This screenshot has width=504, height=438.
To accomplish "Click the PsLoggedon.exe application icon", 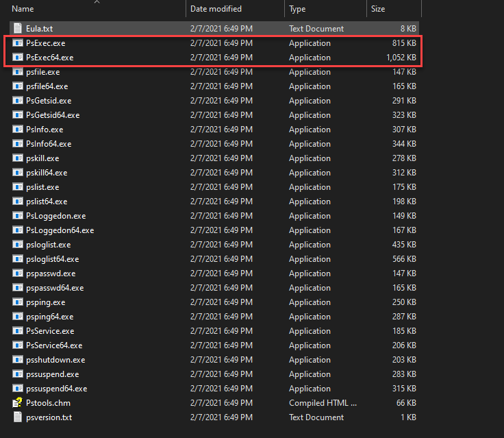I will (18, 215).
